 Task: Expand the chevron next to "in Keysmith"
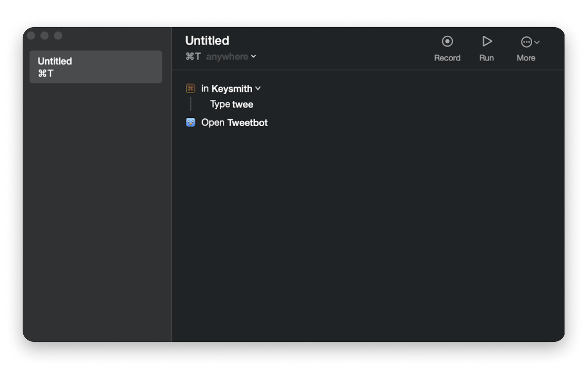click(x=258, y=88)
